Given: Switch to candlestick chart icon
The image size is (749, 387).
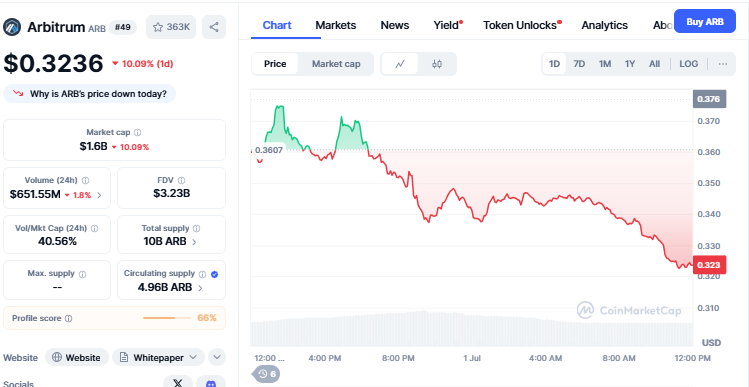Looking at the screenshot, I should click(x=437, y=64).
